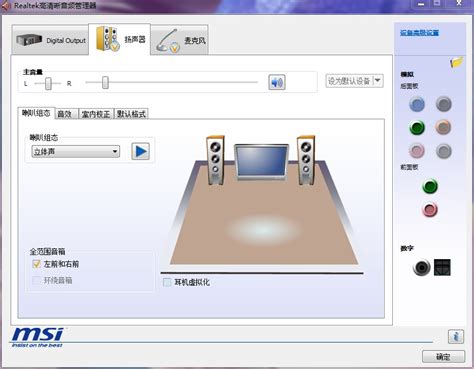Switch to the 扬声器 speakers tab
474x369 pixels.
click(x=119, y=39)
